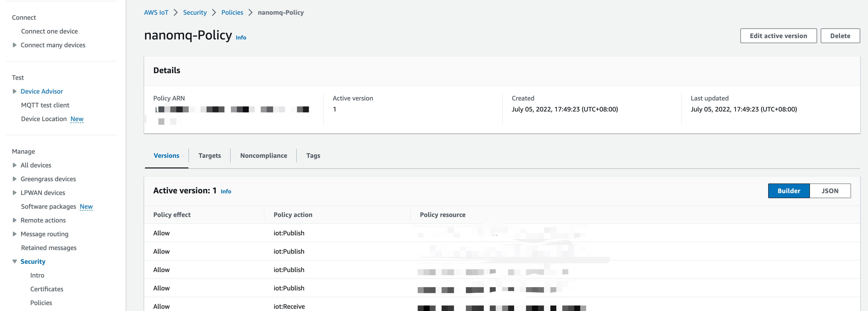
Task: Switch to the Targets tab
Action: click(x=210, y=155)
